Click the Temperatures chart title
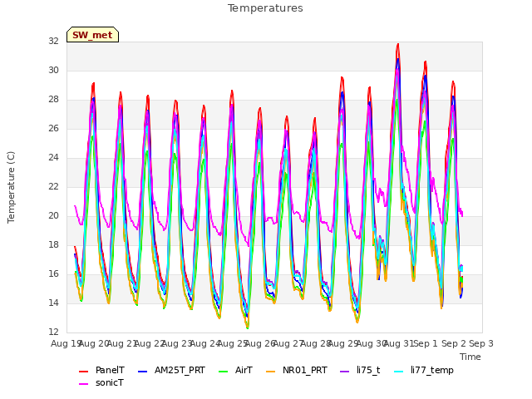532x399 pixels. pyautogui.click(x=265, y=8)
